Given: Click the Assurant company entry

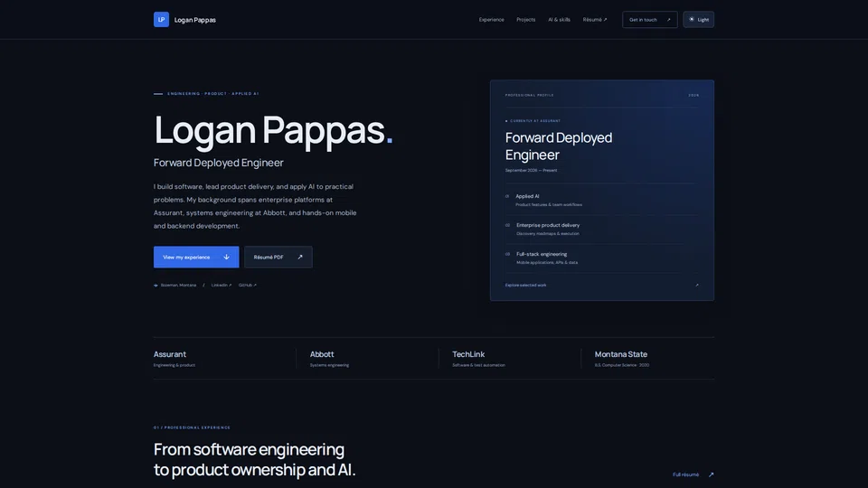Looking at the screenshot, I should (x=175, y=359).
